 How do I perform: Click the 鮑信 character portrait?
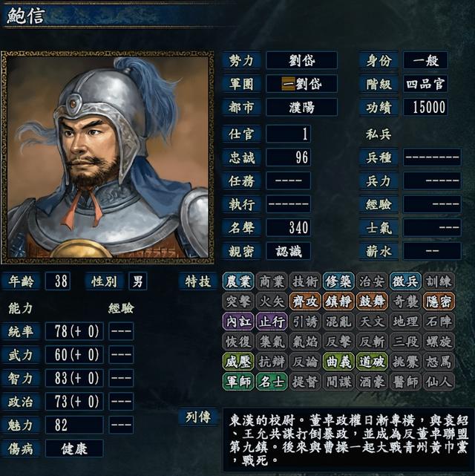(108, 157)
